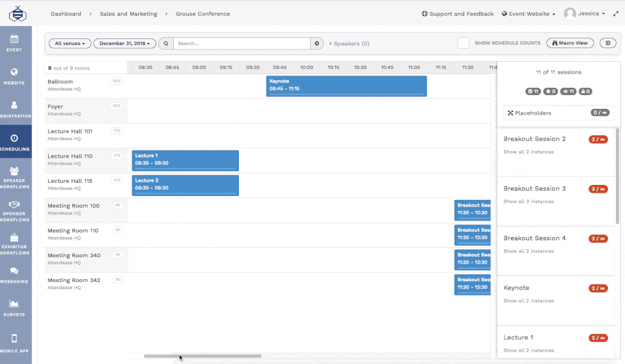This screenshot has width=625, height=364.
Task: Click into the Search input field
Action: point(242,44)
